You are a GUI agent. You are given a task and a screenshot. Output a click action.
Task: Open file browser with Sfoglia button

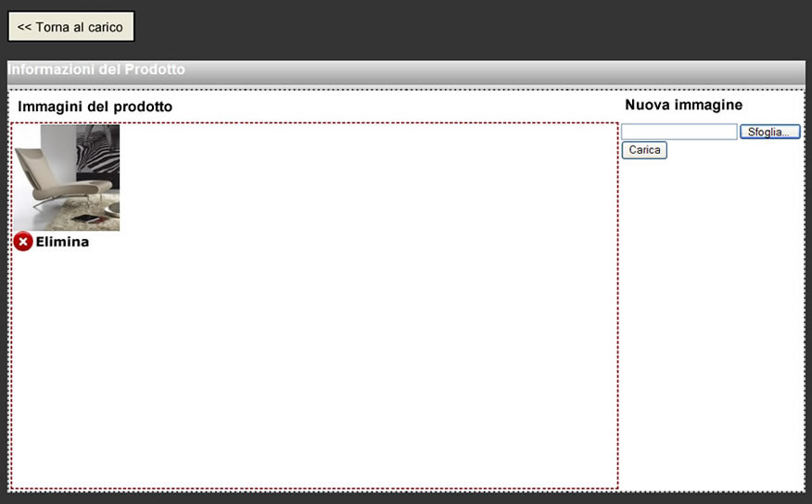(769, 132)
